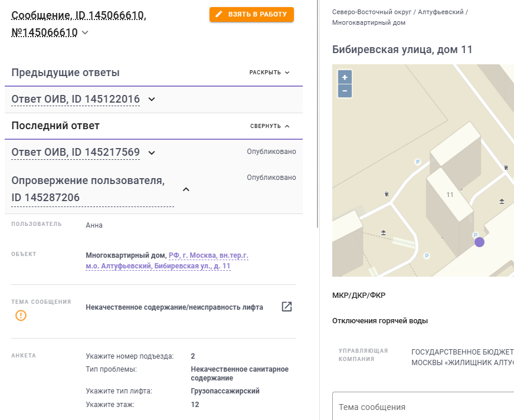
Task: Click СВЕРНУТЬ to collapse the last answer
Action: 270,126
